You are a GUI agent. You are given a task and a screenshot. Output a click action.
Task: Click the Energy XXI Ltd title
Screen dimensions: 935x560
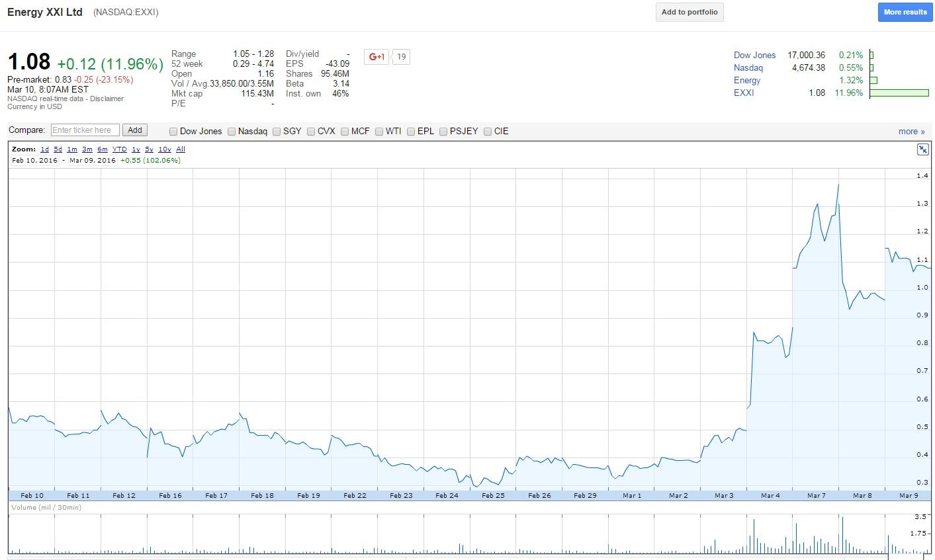point(45,12)
